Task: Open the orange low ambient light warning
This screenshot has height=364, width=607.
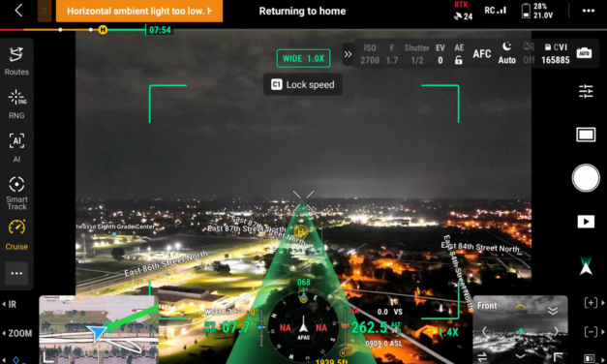Action: (x=139, y=11)
